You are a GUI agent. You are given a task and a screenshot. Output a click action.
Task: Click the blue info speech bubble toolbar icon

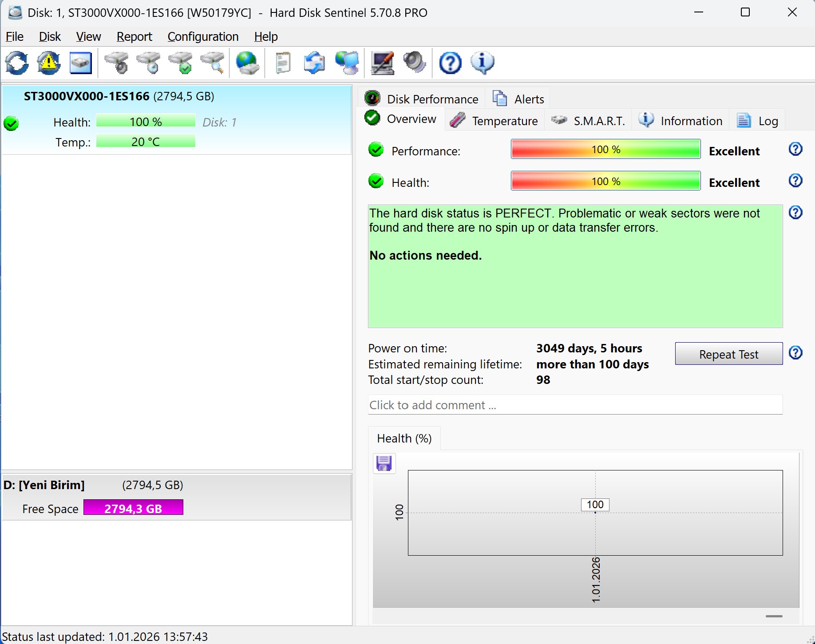tap(483, 63)
